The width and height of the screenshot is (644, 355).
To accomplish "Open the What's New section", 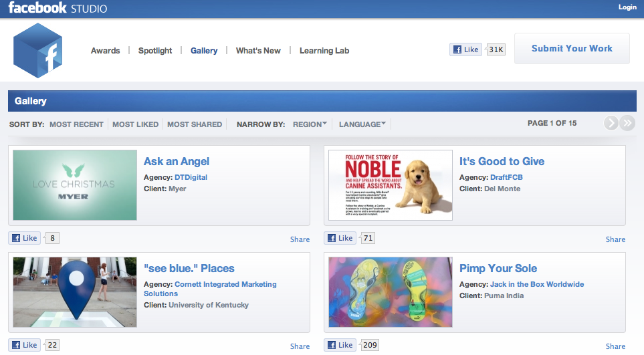I will coord(258,51).
